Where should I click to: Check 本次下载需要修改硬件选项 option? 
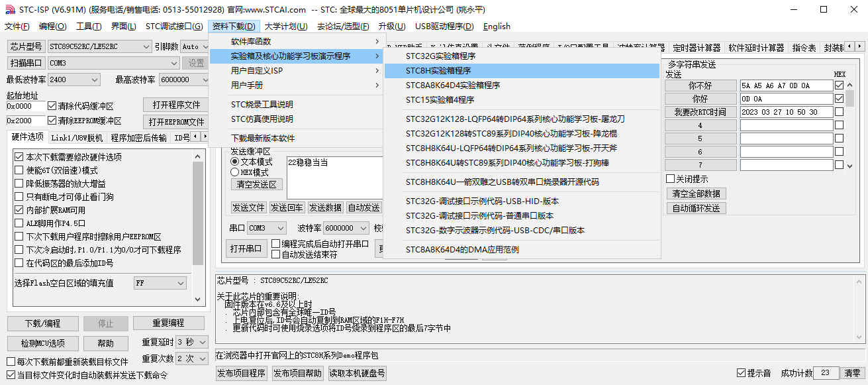[x=19, y=157]
